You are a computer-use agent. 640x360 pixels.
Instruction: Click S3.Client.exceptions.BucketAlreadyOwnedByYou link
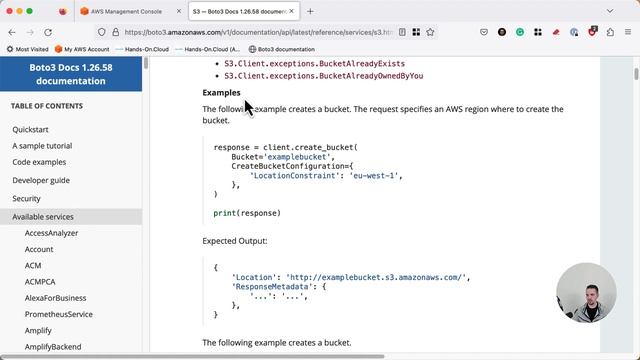(323, 76)
